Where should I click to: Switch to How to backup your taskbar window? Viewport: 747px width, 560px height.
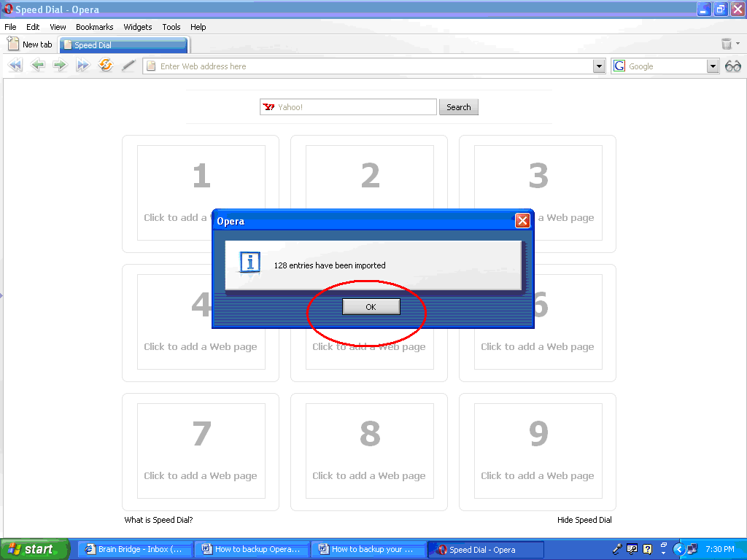pos(369,549)
